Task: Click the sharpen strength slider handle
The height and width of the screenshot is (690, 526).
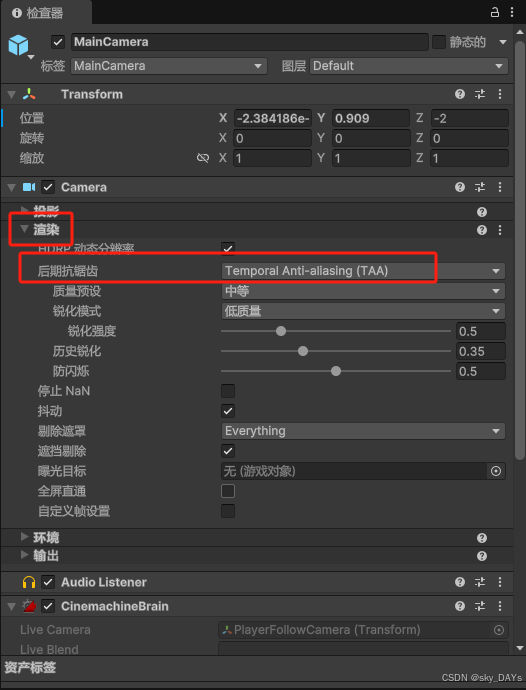Action: tap(281, 331)
